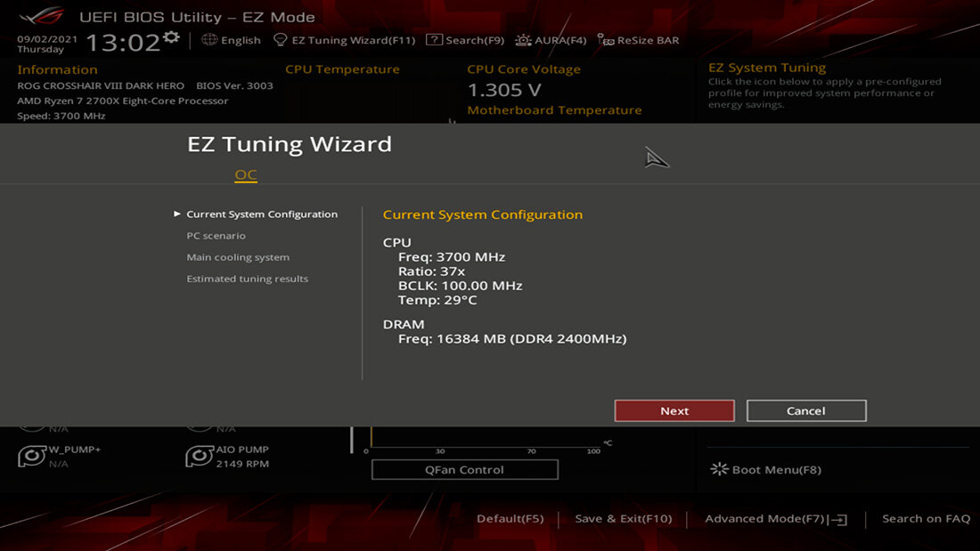
Task: Click the globe language icon
Action: (209, 39)
